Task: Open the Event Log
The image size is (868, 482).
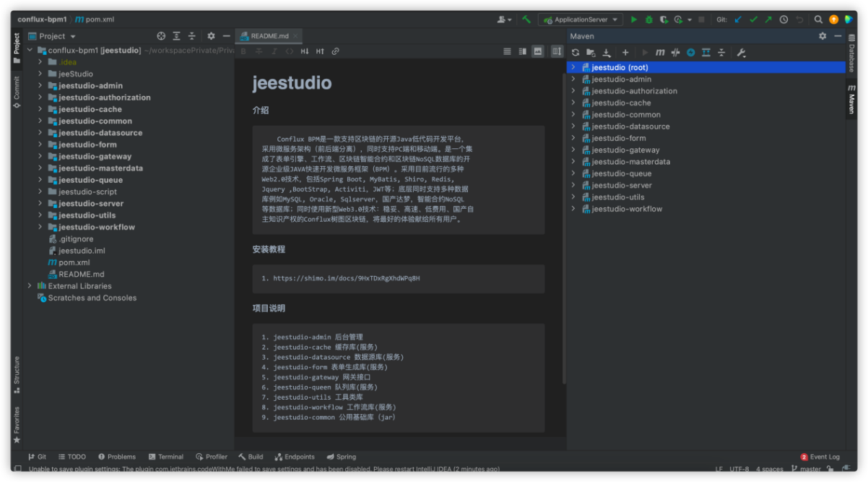Action: pos(820,457)
